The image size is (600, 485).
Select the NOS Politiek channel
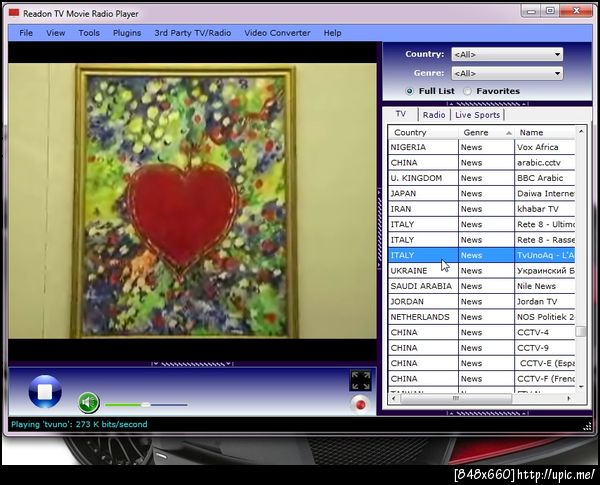click(x=481, y=317)
